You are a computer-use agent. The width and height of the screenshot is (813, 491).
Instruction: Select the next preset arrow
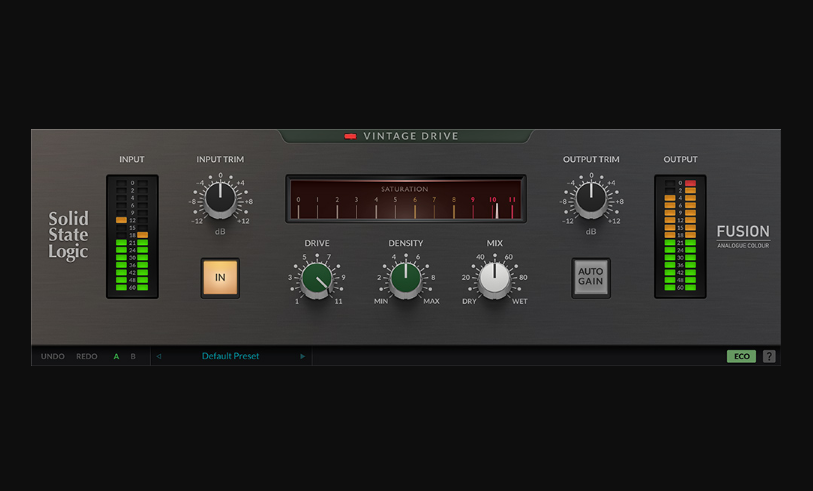[302, 356]
